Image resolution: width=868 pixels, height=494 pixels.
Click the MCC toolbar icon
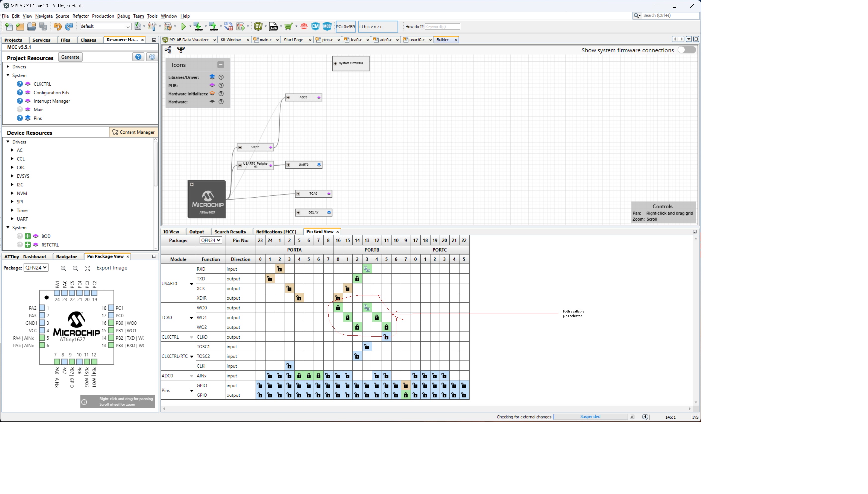pyautogui.click(x=327, y=26)
